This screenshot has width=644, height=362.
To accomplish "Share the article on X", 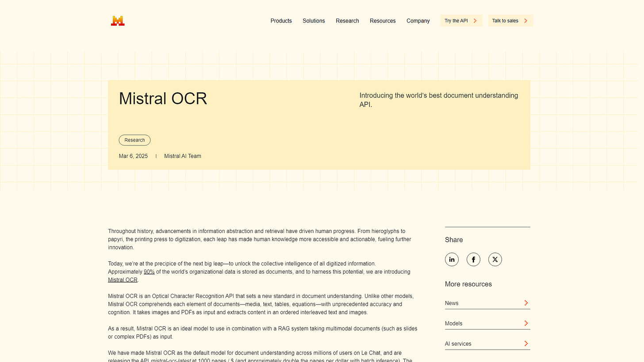I will (495, 259).
